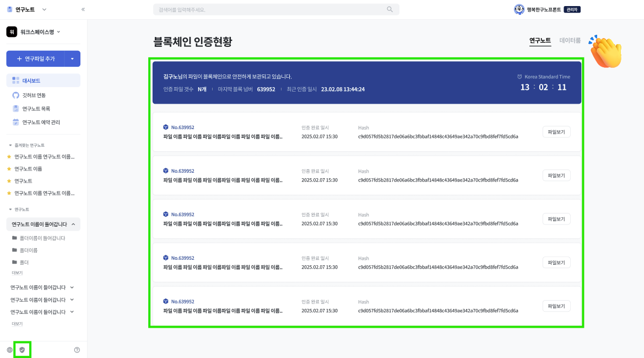The width and height of the screenshot is (644, 358).
Task: Select 대시보드 in the sidebar
Action: 43,80
